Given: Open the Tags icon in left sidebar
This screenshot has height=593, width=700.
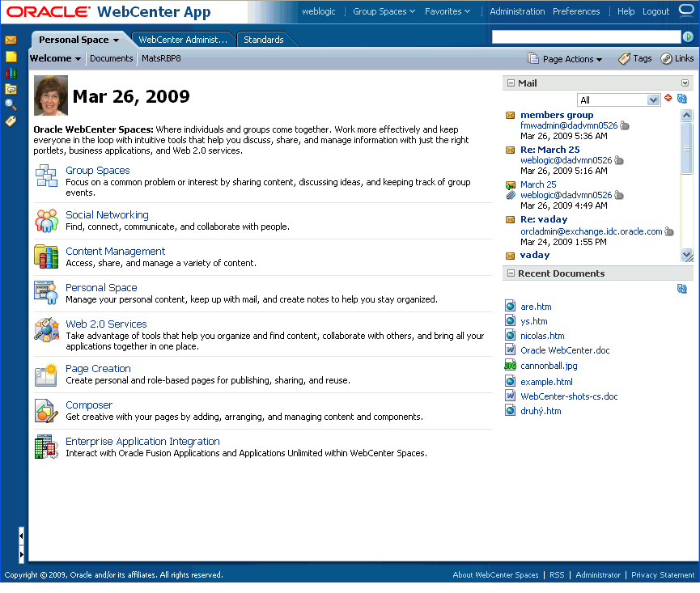Looking at the screenshot, I should click(11, 121).
